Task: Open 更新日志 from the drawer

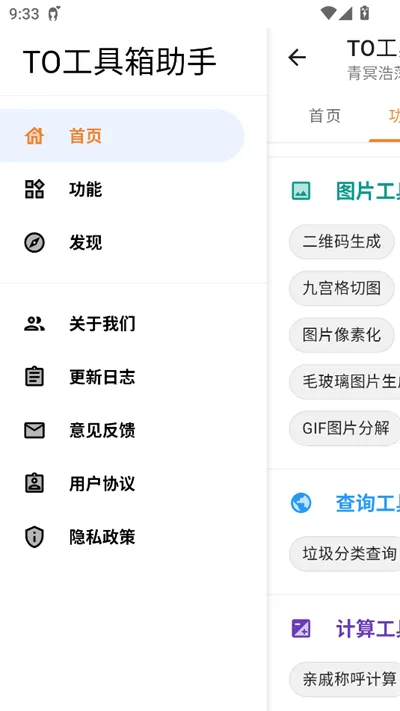Action: (x=122, y=377)
